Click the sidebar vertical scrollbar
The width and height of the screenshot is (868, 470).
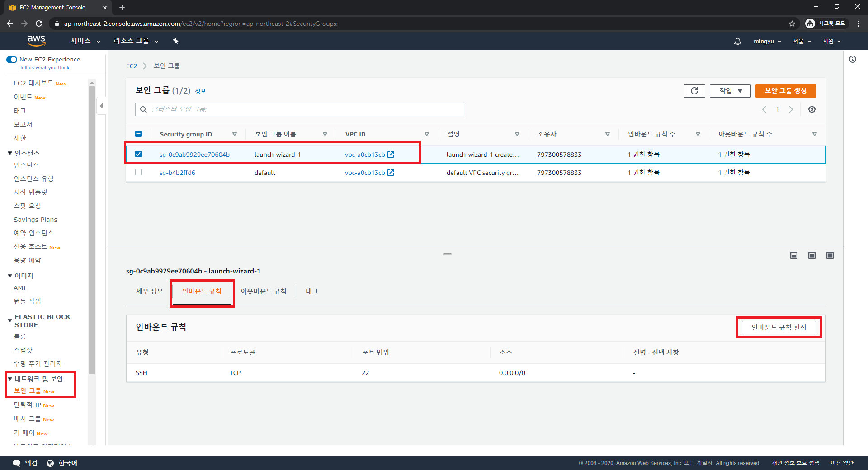(x=92, y=230)
